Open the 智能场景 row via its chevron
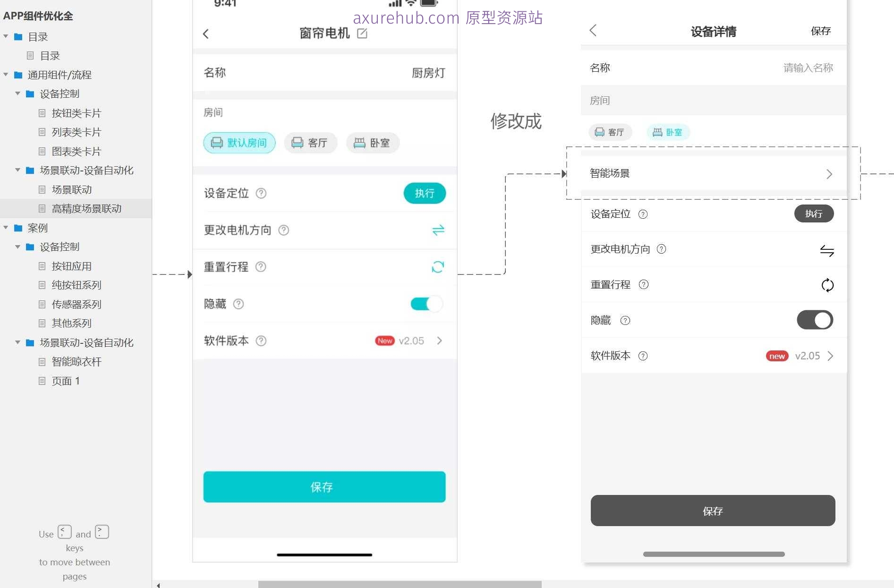894x588 pixels. [829, 174]
